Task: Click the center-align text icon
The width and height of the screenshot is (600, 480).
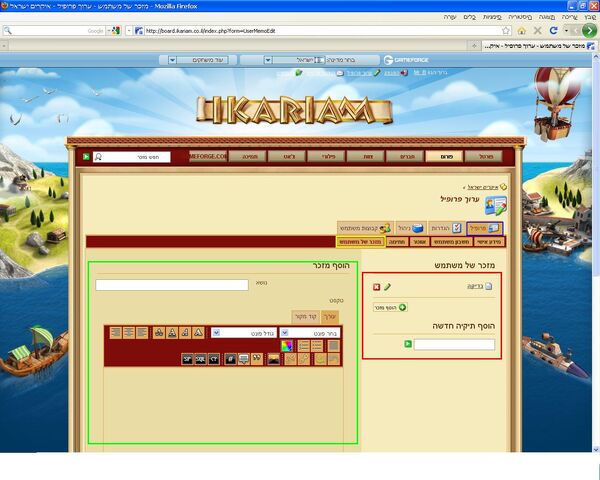Action: point(129,333)
